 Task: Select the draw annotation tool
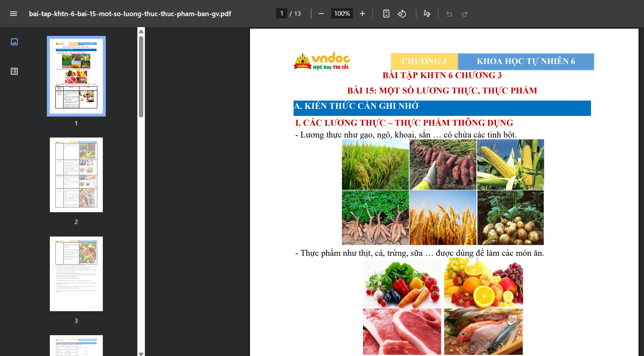(427, 14)
